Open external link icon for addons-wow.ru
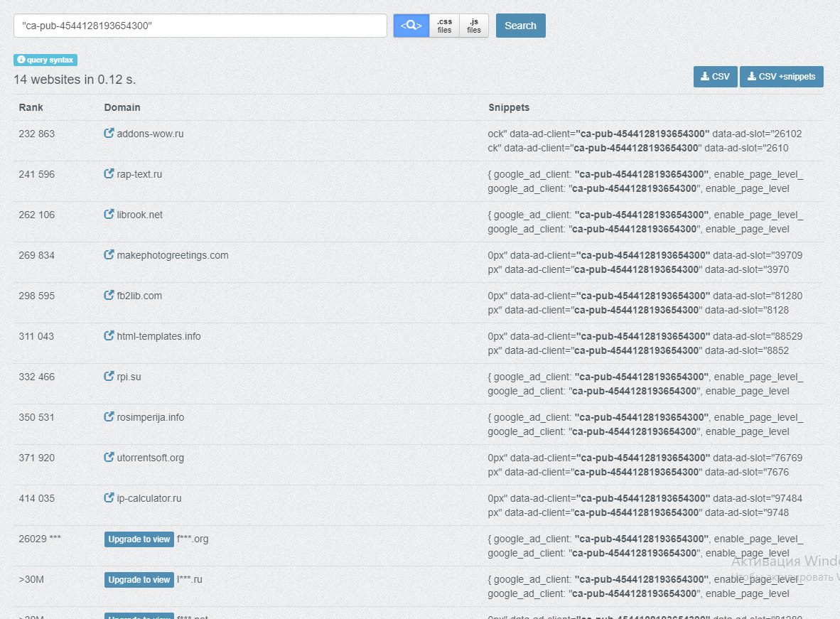This screenshot has width=840, height=619. pyautogui.click(x=109, y=134)
